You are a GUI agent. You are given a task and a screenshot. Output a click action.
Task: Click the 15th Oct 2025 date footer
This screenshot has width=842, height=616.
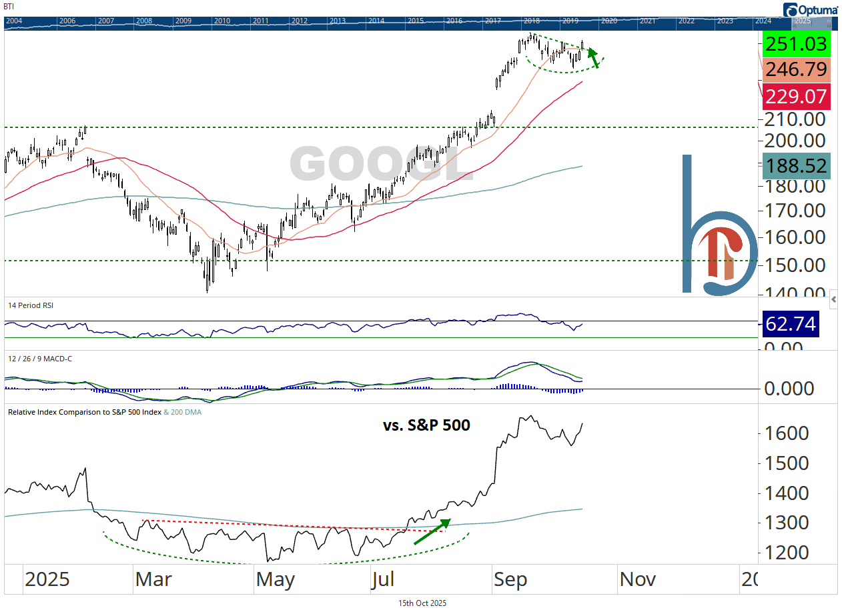[x=422, y=603]
